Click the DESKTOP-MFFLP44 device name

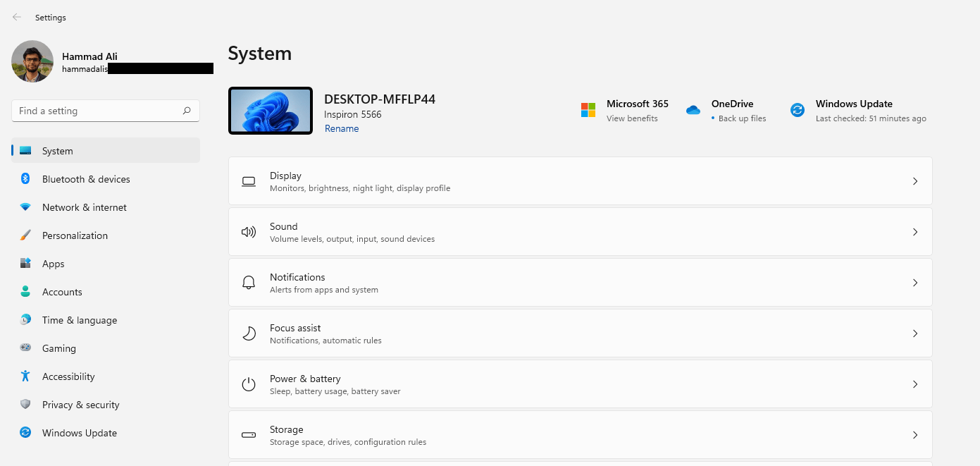pyautogui.click(x=380, y=99)
